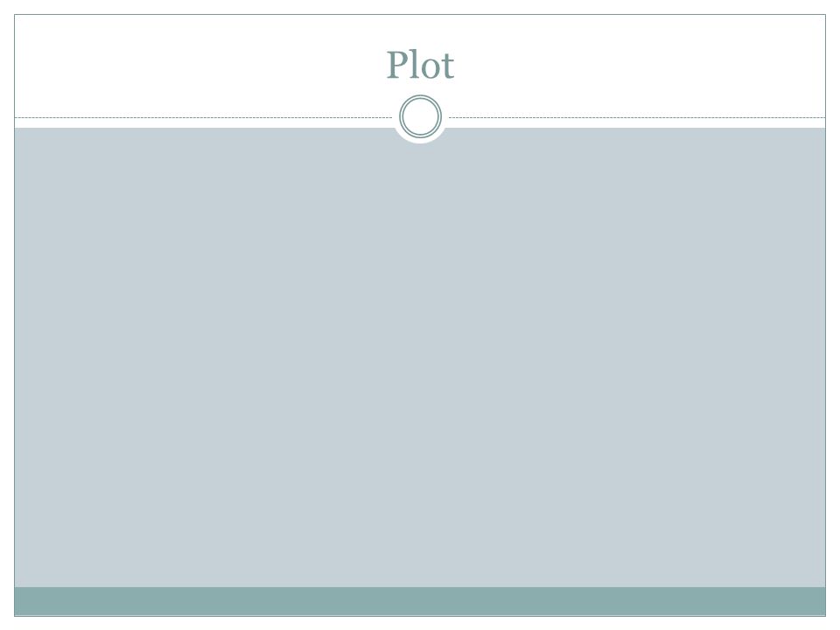Click the dashed line left of the circle
Viewport: 840px width, 630px height.
(204, 117)
